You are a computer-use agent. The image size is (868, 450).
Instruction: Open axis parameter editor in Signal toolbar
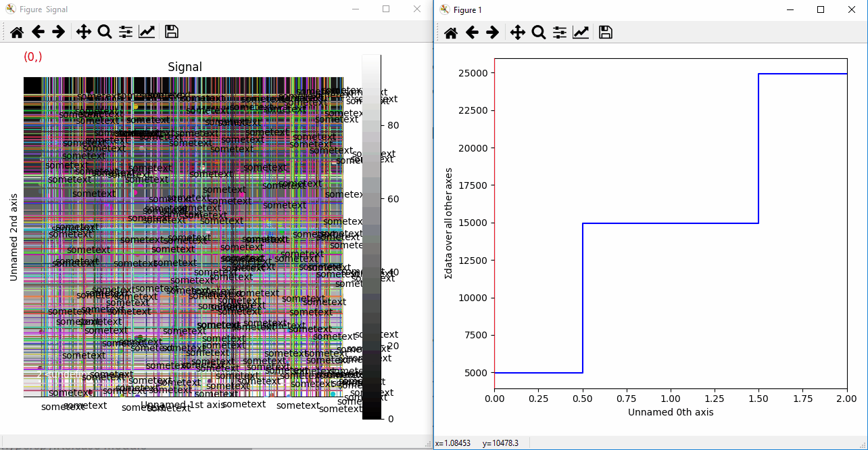click(147, 31)
